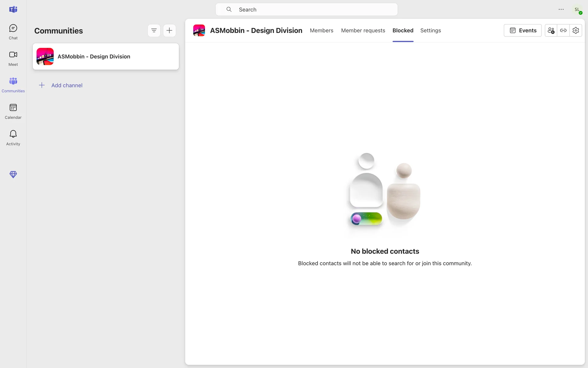Viewport: 588px width, 368px height.
Task: Switch to the Members tab
Action: pyautogui.click(x=321, y=30)
